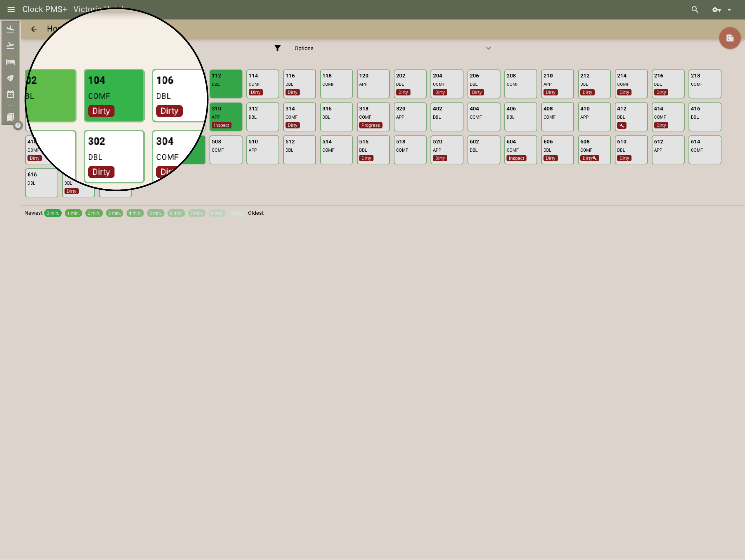Viewport: 745px width, 560px height.
Task: Expand the Options filter chevron
Action: click(488, 48)
